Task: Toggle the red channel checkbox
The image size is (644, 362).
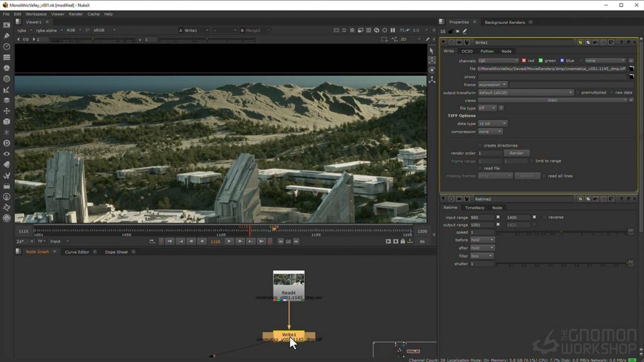Action: [524, 60]
